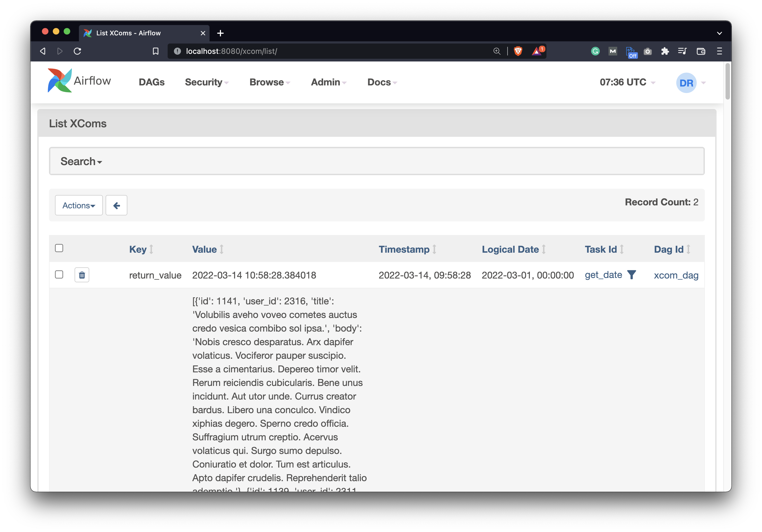This screenshot has width=762, height=532.
Task: Bookmark this page using bookmark icon
Action: pyautogui.click(x=155, y=51)
